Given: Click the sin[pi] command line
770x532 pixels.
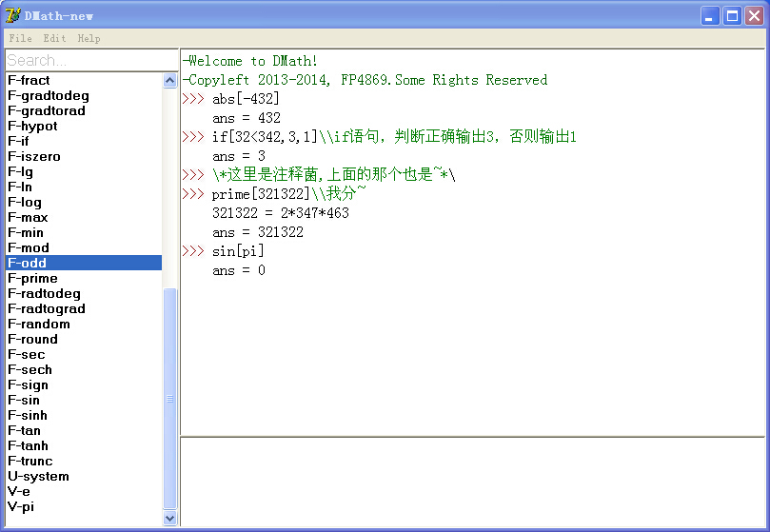Looking at the screenshot, I should (x=238, y=251).
